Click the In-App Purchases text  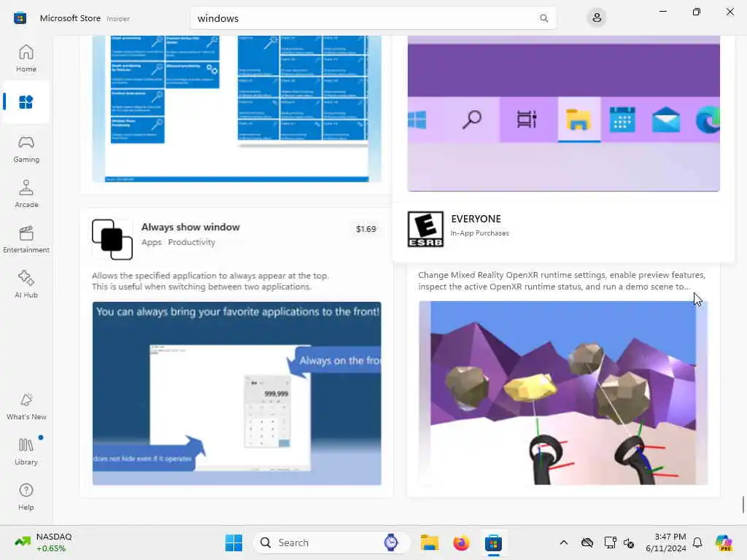[x=480, y=233]
